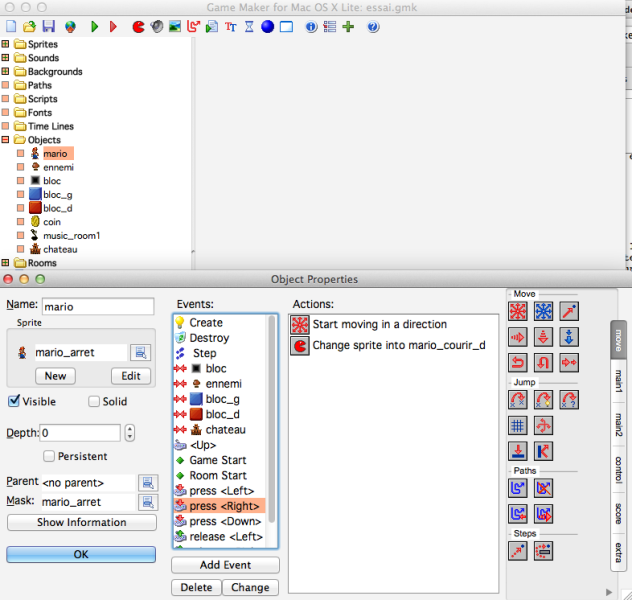
Task: Select Set Friction action icon
Action: tap(569, 363)
